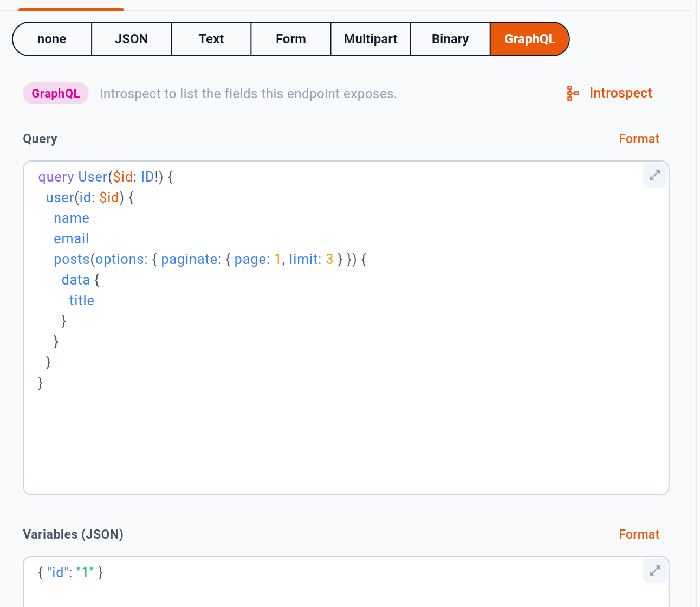Focus the Variables JSON editor
This screenshot has height=607, width=700.
click(346, 582)
